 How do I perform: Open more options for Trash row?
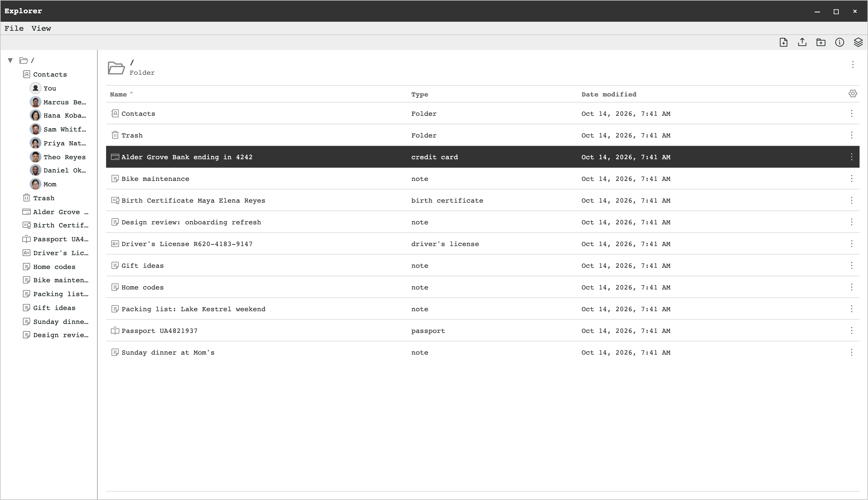(851, 135)
